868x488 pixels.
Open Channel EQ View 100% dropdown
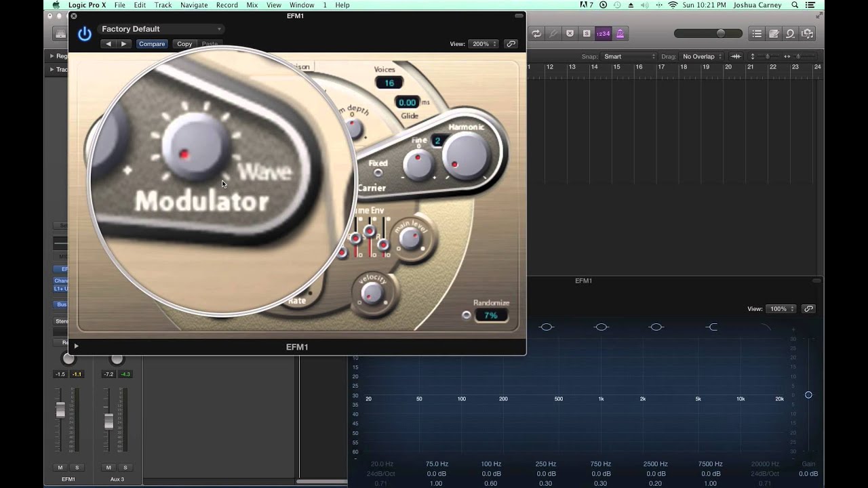(x=782, y=308)
